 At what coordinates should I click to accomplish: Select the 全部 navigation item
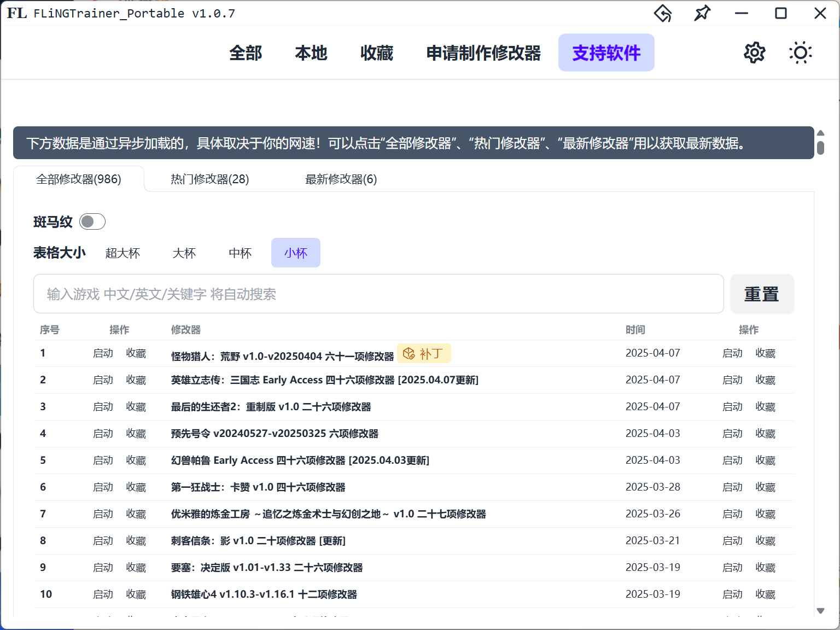(246, 52)
